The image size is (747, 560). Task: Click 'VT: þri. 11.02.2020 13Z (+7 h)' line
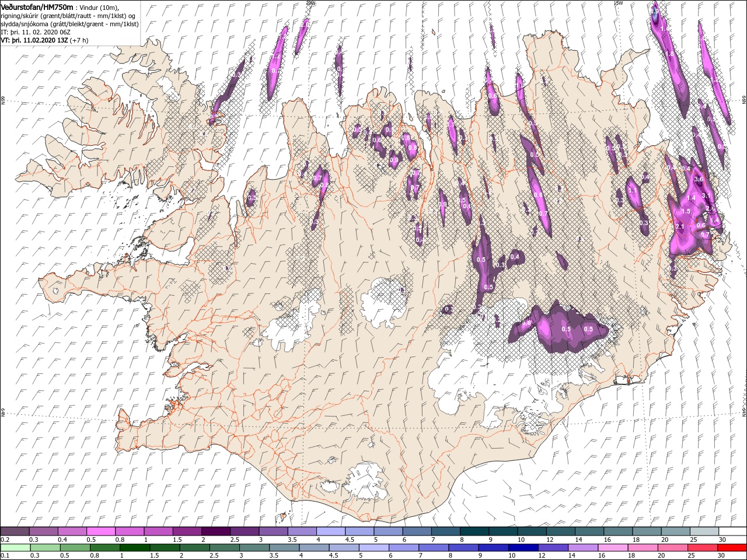(x=45, y=40)
